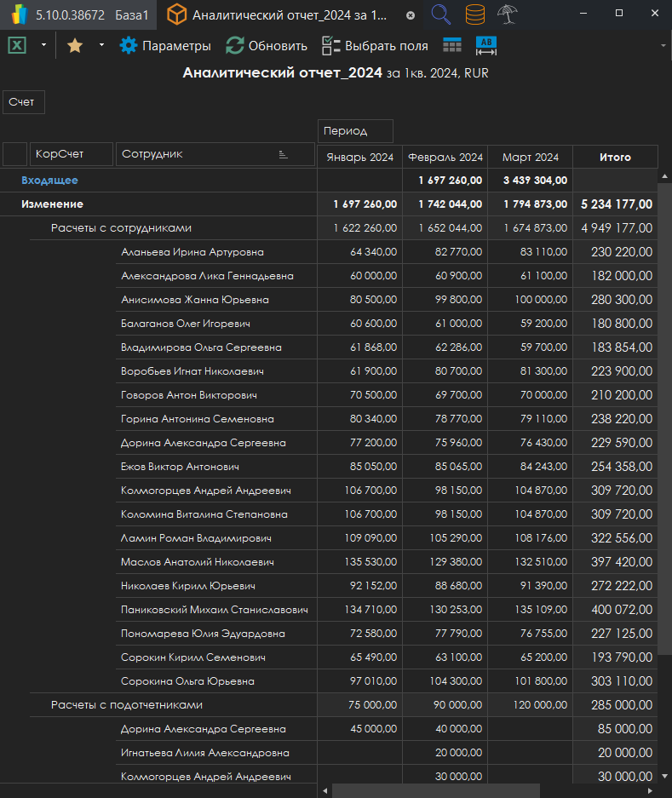Viewport: 672px width, 798px height.
Task: Click the column width fit icon
Action: 486,46
